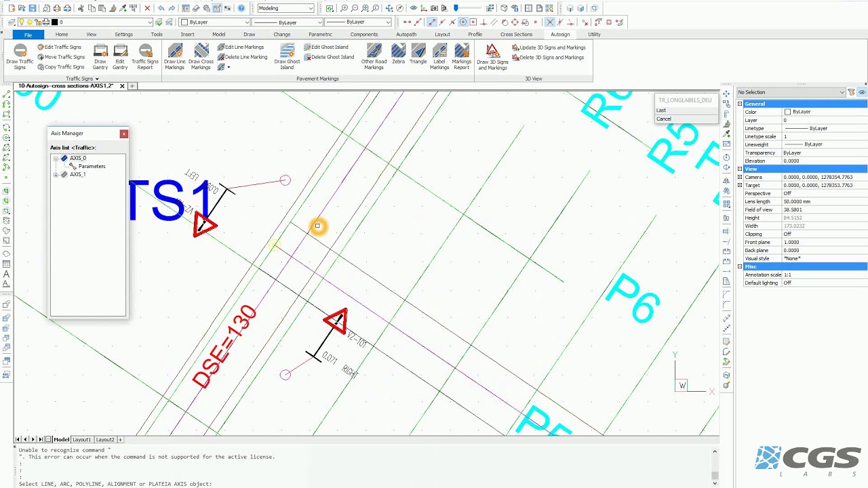The image size is (868, 488).
Task: Click Copy Traffic Signs
Action: point(61,67)
